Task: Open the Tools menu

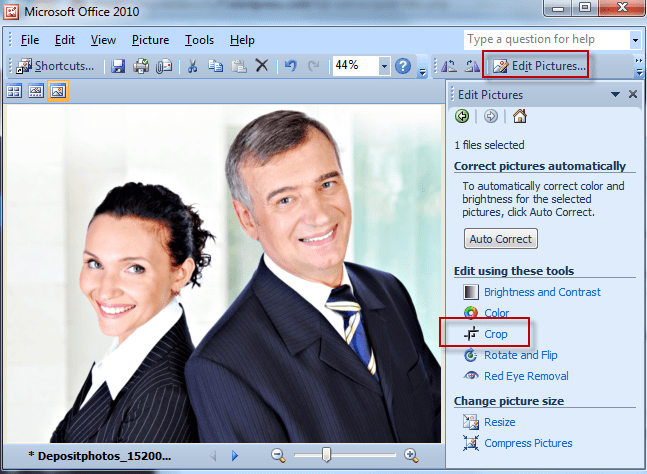Action: [x=199, y=40]
